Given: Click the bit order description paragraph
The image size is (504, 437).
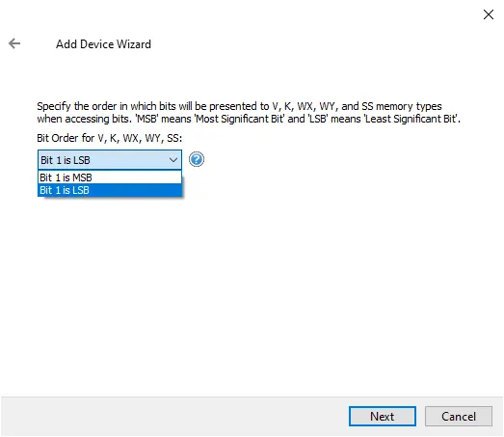Looking at the screenshot, I should [249, 112].
